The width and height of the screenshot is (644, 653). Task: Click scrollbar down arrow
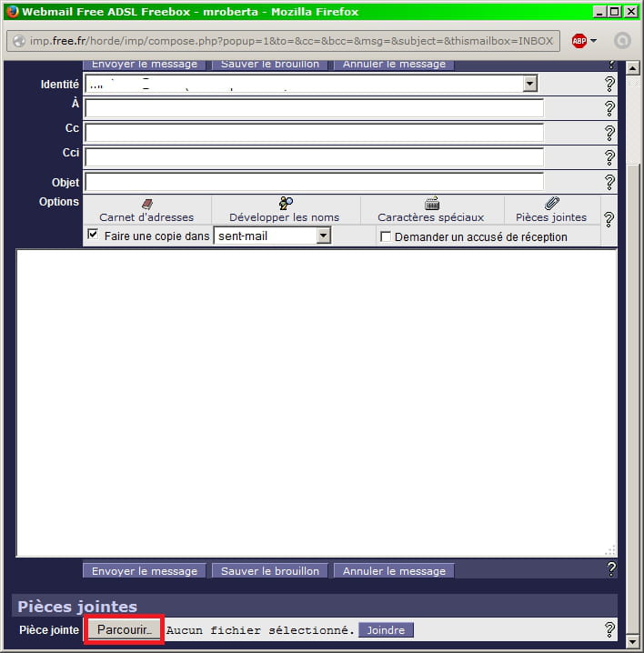[633, 642]
